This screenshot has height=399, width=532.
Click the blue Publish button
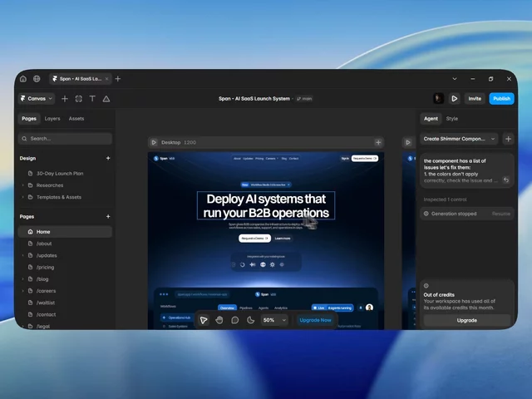[x=501, y=99]
